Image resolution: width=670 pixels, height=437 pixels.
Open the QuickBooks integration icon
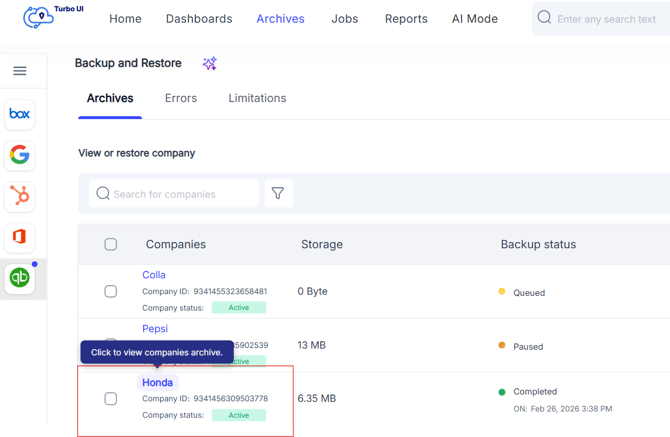20,278
